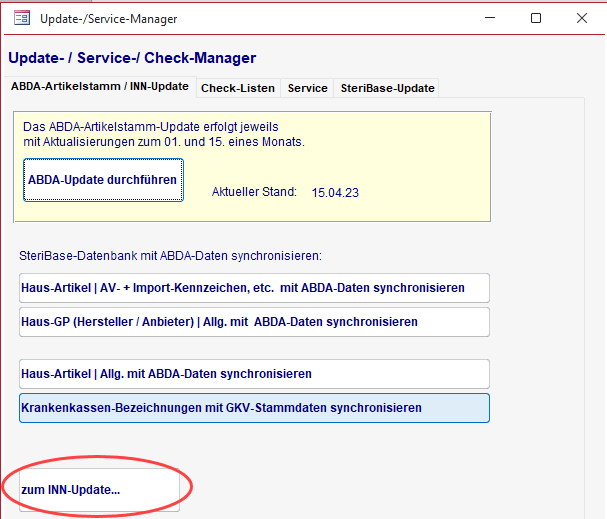Select the Aktueller Stand date value 15.04.23
The width and height of the screenshot is (607, 519).
click(x=335, y=193)
